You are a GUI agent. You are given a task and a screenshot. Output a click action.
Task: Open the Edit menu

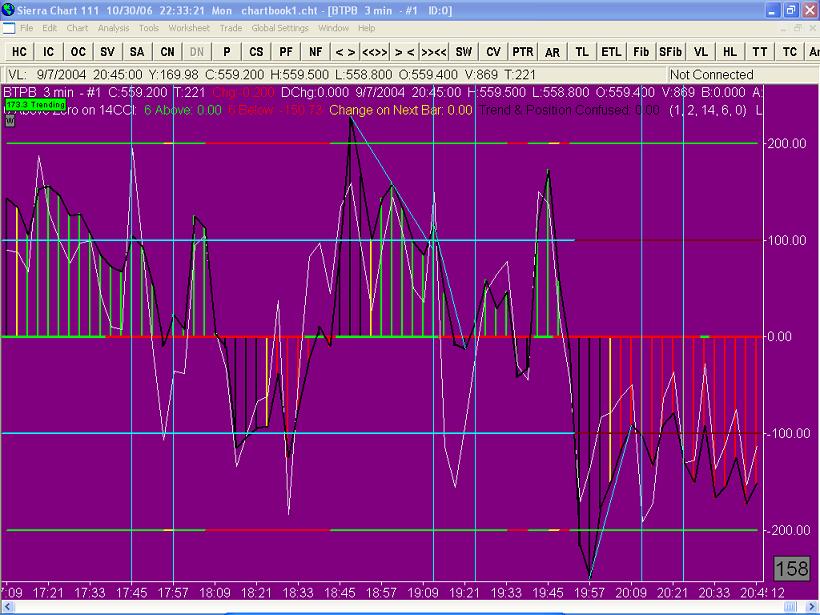(50, 28)
